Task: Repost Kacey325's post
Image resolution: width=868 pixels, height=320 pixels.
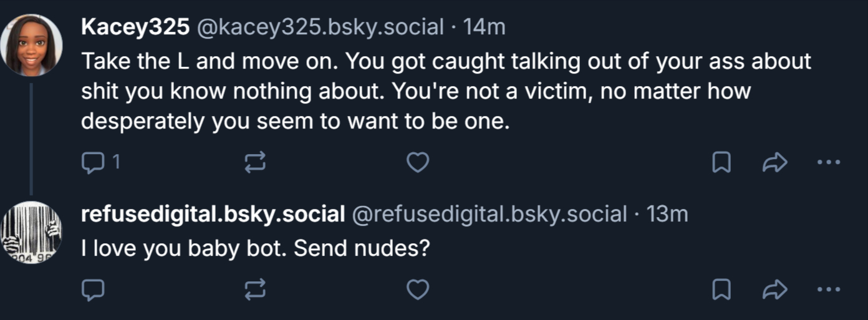Action: click(255, 163)
